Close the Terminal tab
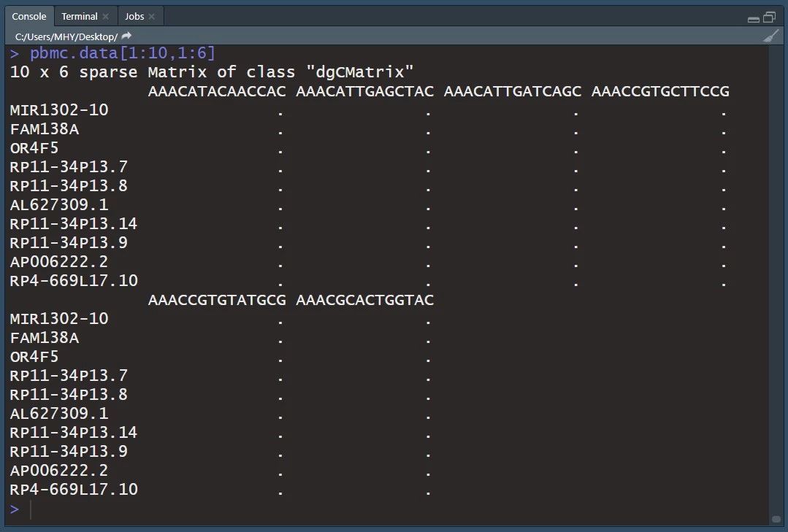Image resolution: width=788 pixels, height=532 pixels. tap(106, 17)
